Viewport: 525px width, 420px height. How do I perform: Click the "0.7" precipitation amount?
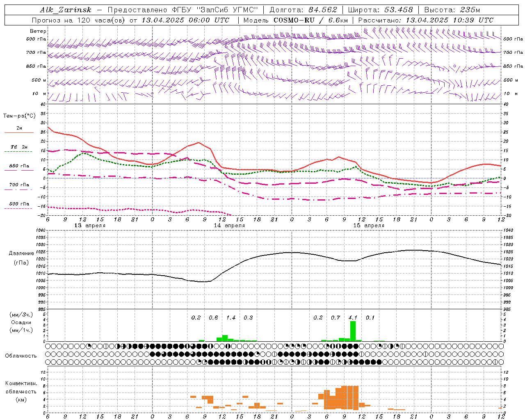pos(336,318)
